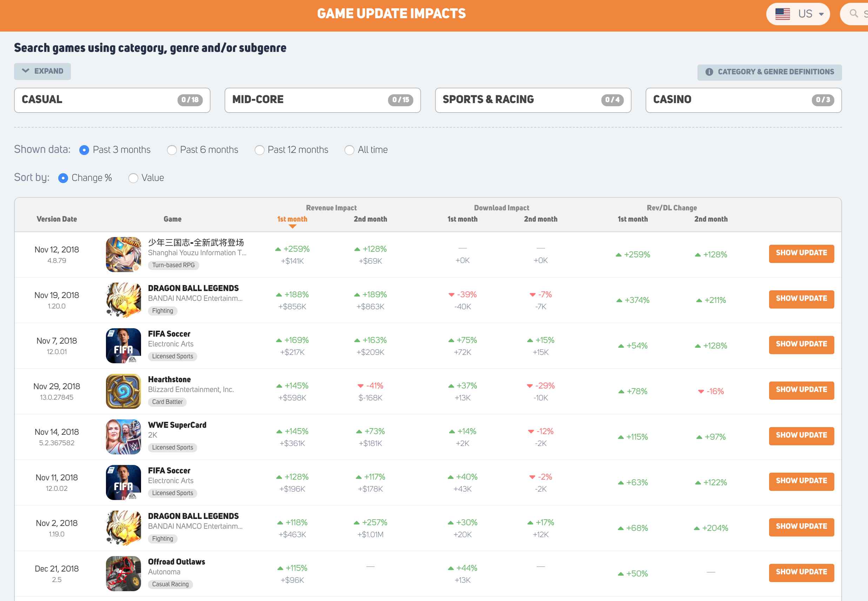This screenshot has height=601, width=868.
Task: Click Licensed Sports tag on Nov 7 row
Action: click(x=173, y=357)
